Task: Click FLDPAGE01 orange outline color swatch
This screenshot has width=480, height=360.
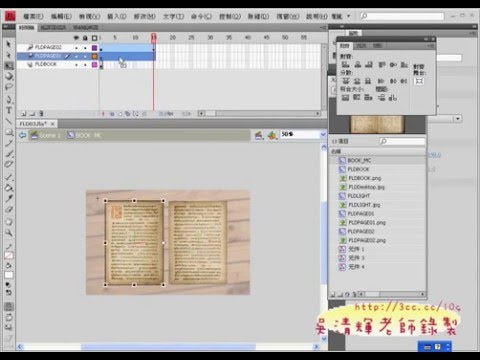Action: (x=95, y=56)
